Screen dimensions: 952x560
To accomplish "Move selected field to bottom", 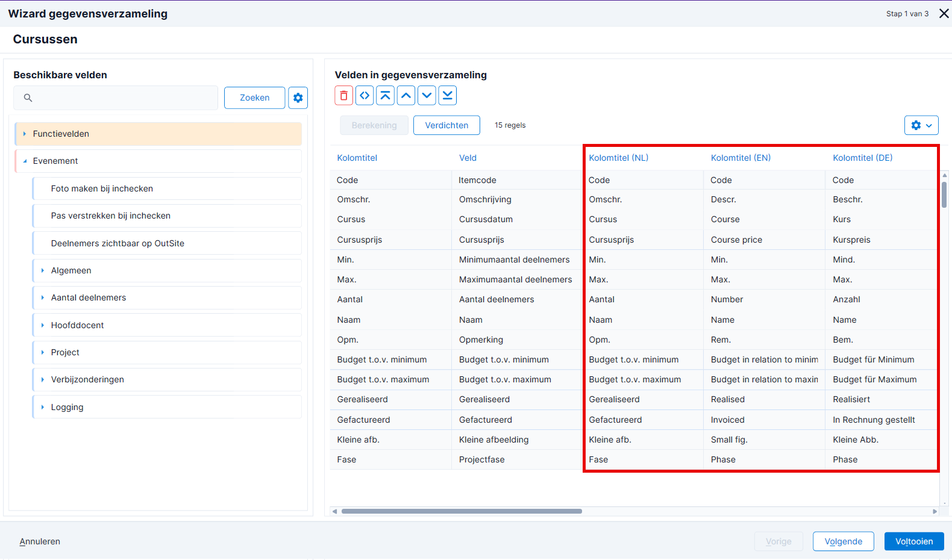I will (x=448, y=96).
